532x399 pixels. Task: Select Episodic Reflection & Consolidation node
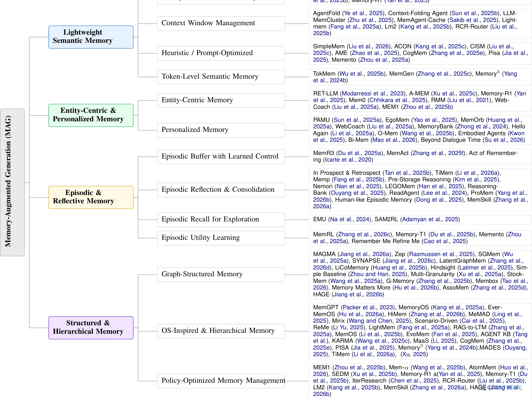(221, 190)
